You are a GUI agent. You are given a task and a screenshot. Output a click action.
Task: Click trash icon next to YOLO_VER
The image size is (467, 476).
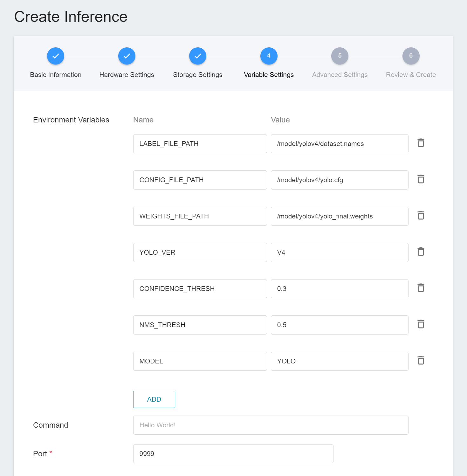421,252
